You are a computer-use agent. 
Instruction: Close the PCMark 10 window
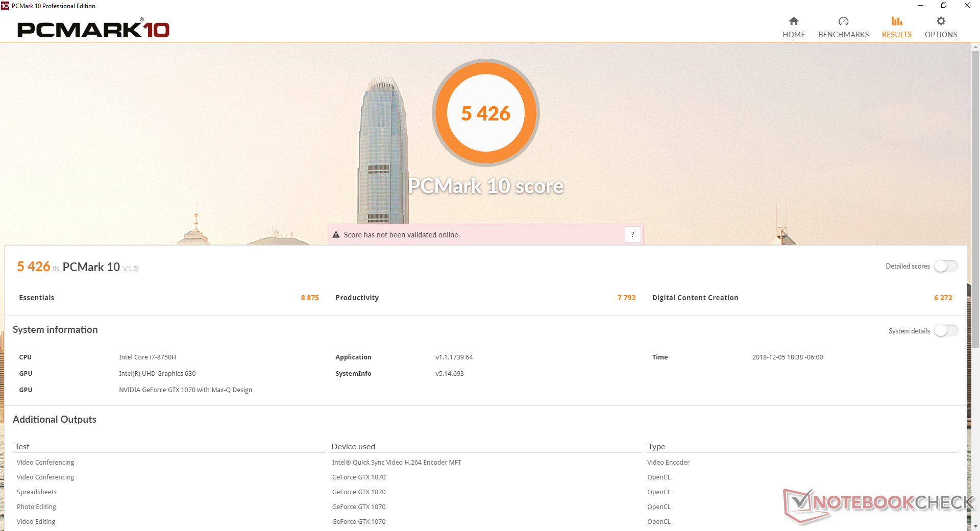click(967, 6)
